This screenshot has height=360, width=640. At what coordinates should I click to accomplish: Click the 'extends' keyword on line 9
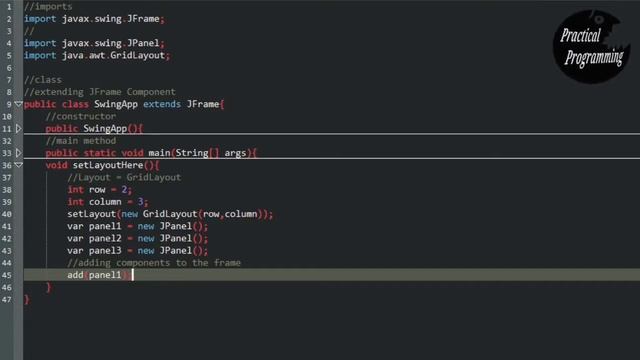tap(162, 104)
